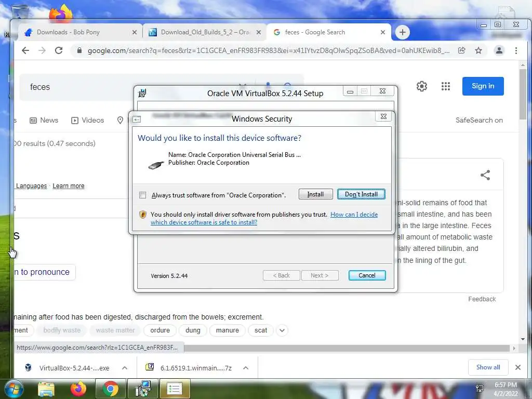The height and width of the screenshot is (399, 532).
Task: Click the Sign in button
Action: click(483, 86)
